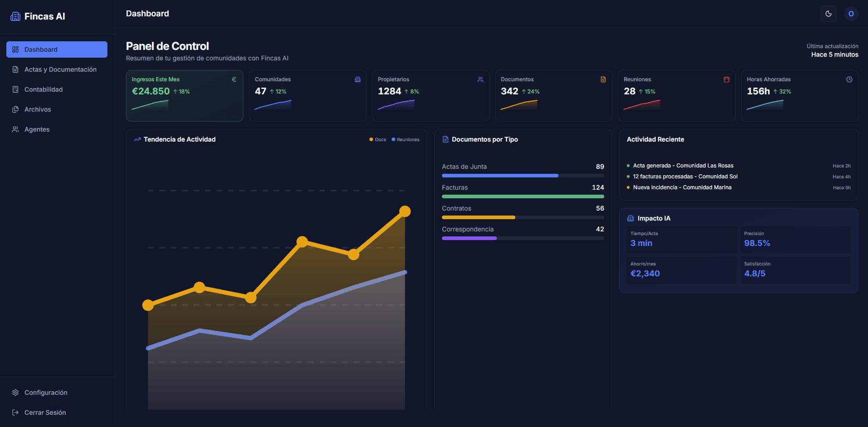This screenshot has height=427, width=868.
Task: Click the Facturas progress bar
Action: point(523,196)
